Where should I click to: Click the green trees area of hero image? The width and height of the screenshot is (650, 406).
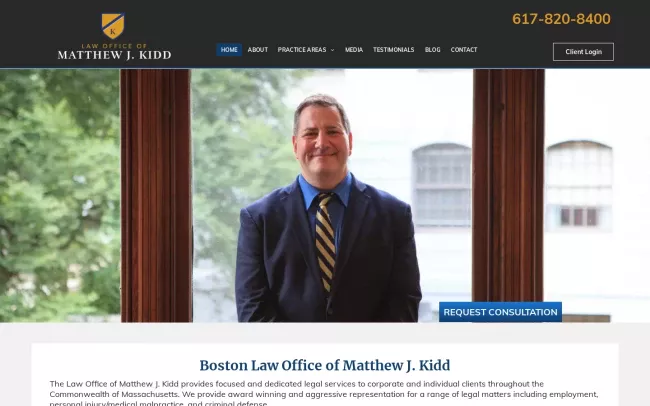pos(59,195)
